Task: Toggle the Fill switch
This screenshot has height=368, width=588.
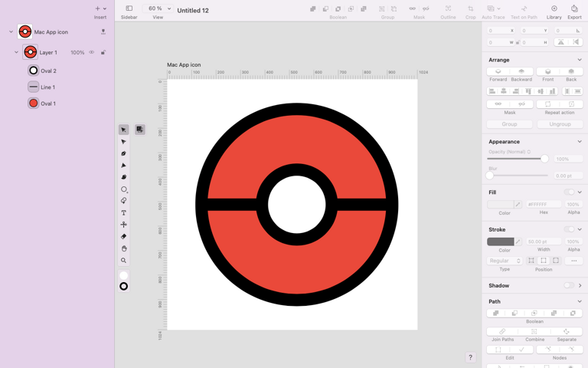Action: 570,192
